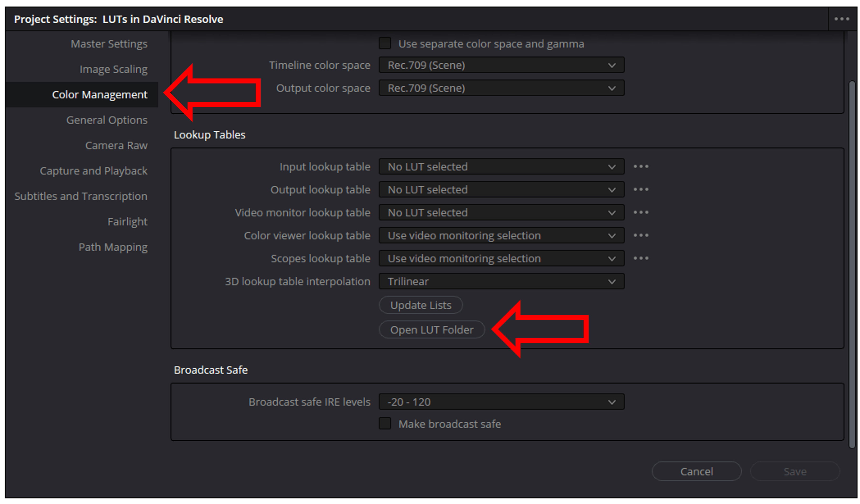Click the Update Lists button
The width and height of the screenshot is (860, 504).
pyautogui.click(x=421, y=305)
